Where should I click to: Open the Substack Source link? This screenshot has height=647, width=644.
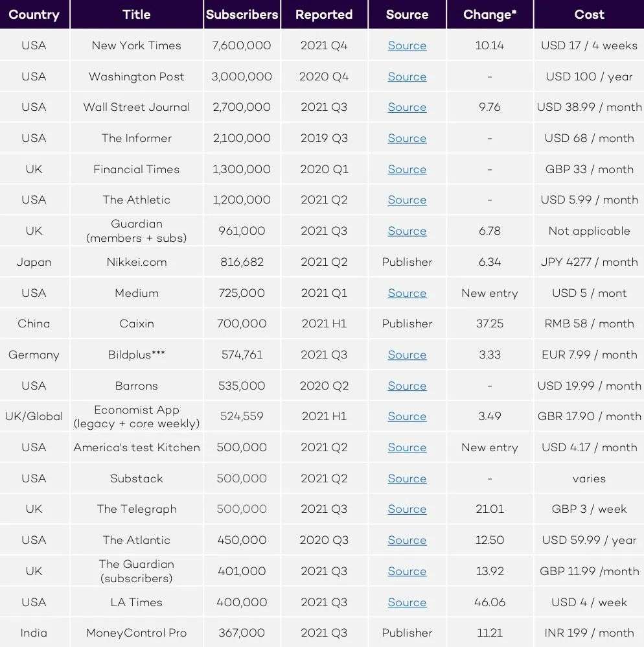407,478
